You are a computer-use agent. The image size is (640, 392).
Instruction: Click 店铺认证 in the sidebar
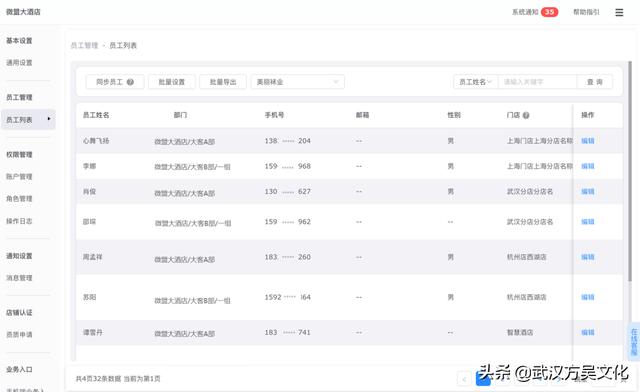coord(19,312)
